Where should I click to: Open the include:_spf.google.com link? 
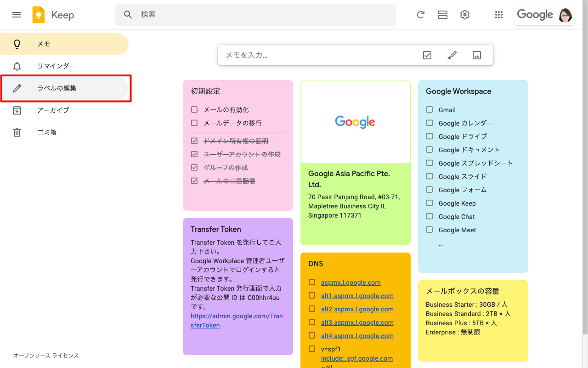[357, 358]
